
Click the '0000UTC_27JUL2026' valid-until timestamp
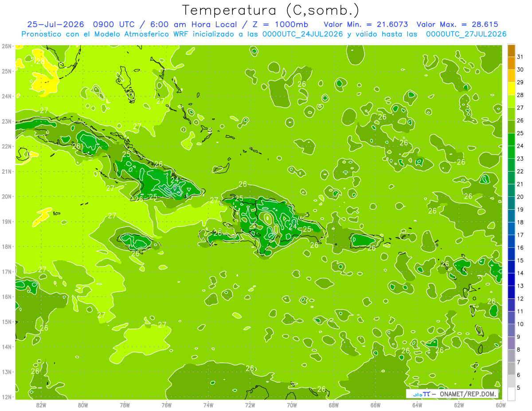[466, 34]
